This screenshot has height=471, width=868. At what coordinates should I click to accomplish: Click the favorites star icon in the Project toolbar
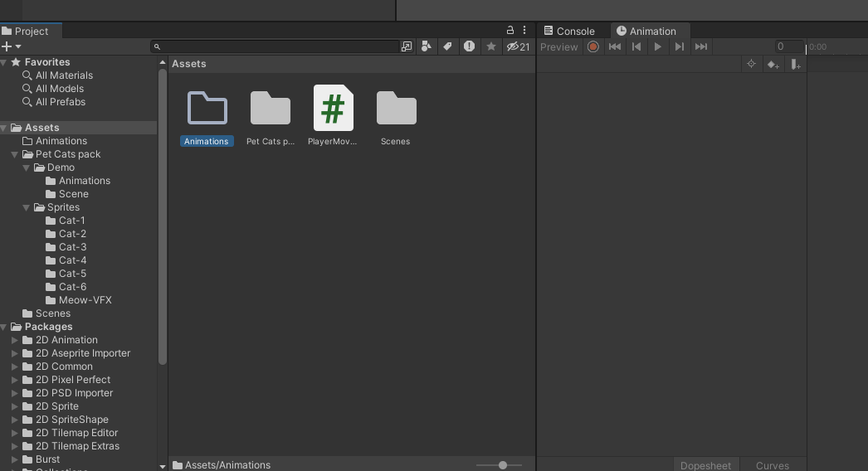click(491, 46)
